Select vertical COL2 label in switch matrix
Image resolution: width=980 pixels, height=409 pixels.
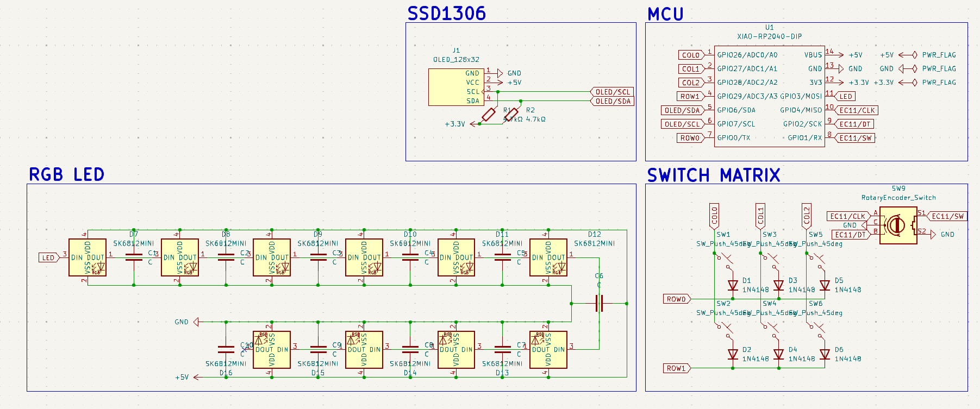pos(807,217)
